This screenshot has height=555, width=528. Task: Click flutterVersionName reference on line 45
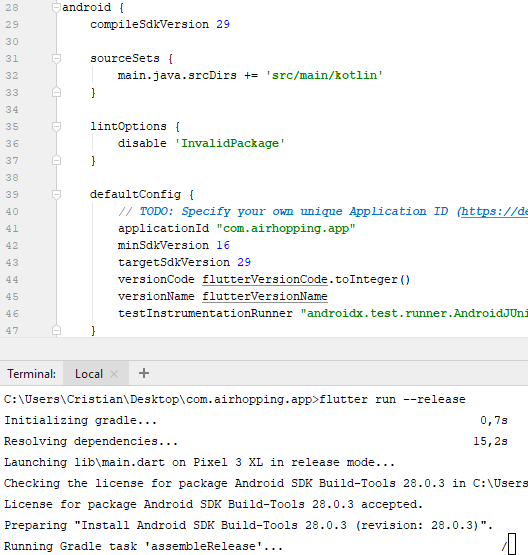[x=265, y=296]
